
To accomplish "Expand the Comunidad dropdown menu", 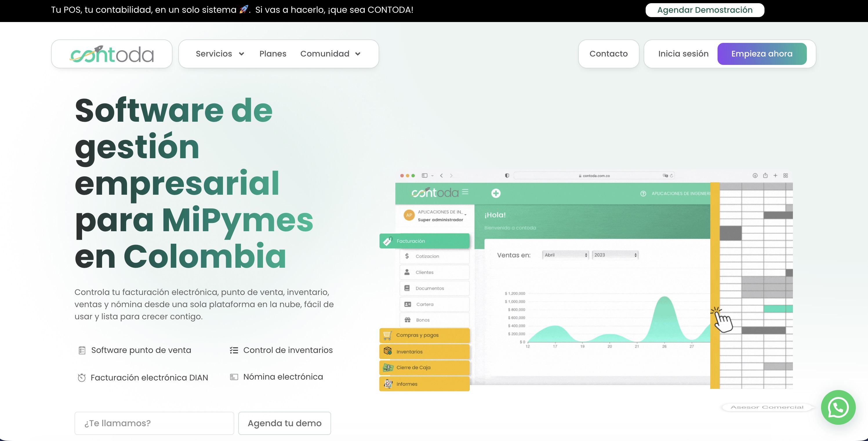I will click(331, 54).
